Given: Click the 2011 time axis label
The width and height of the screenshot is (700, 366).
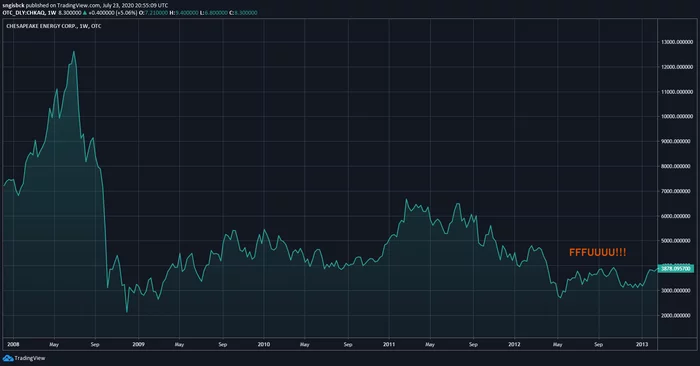Looking at the screenshot, I should click(389, 345).
